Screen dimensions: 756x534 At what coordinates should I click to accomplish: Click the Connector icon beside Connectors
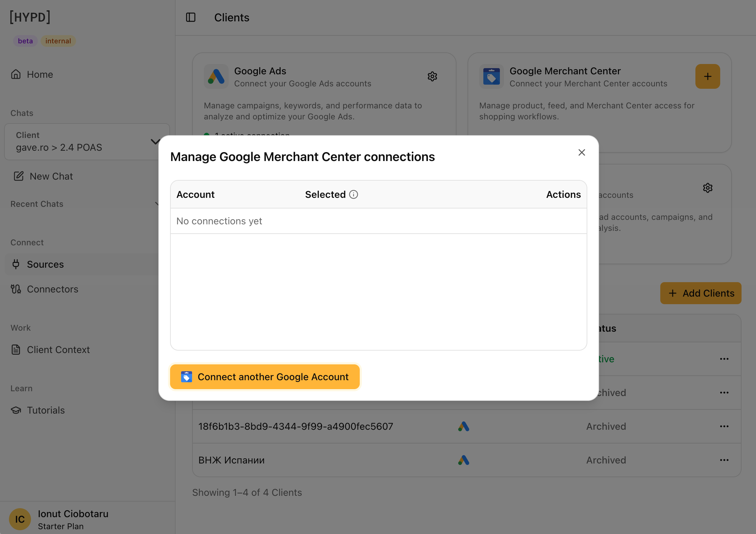click(x=16, y=289)
